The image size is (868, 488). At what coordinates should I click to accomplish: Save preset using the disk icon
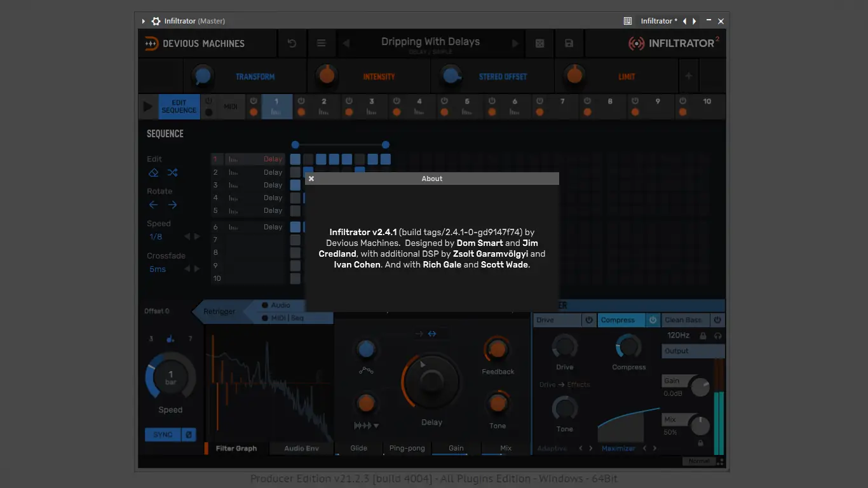click(x=569, y=43)
